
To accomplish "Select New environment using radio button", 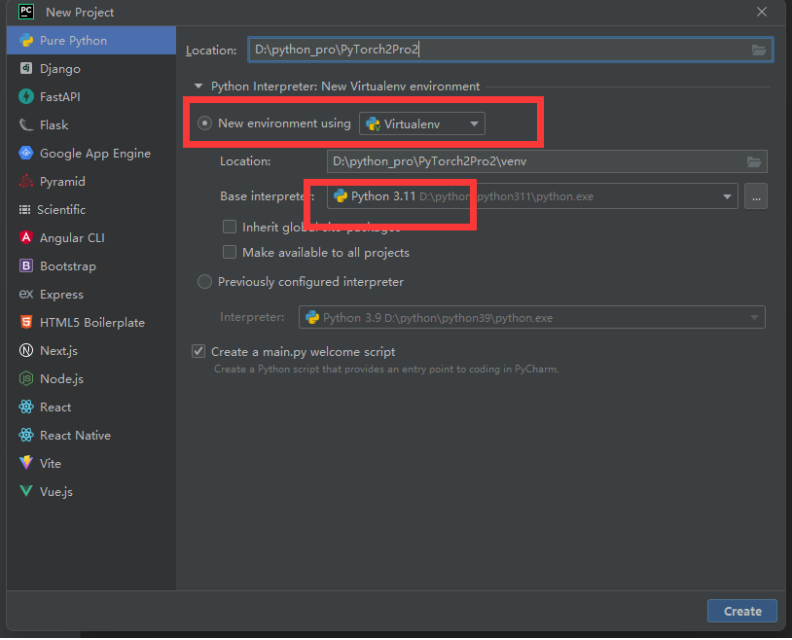I will tap(205, 123).
